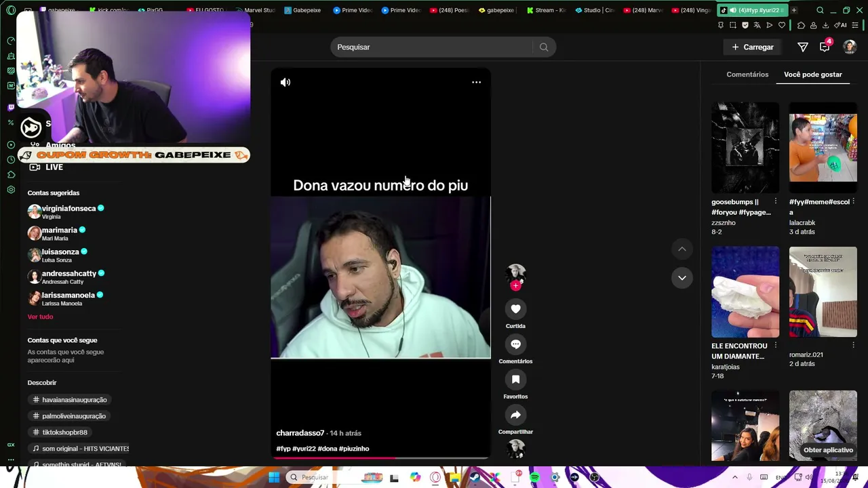Image resolution: width=868 pixels, height=488 pixels.
Task: Open the Windows Start menu
Action: [274, 478]
